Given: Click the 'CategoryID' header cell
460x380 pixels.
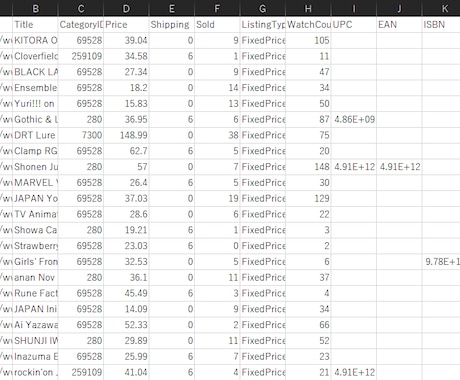Looking at the screenshot, I should (x=81, y=25).
